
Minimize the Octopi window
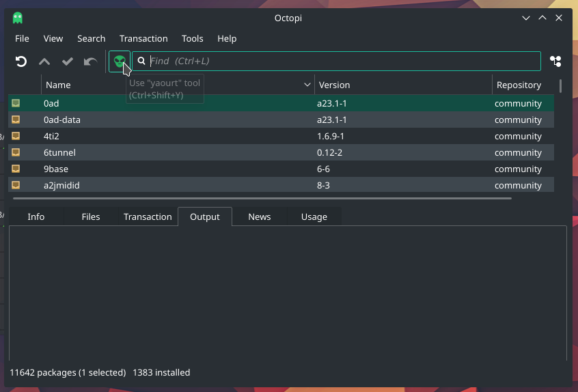[526, 18]
